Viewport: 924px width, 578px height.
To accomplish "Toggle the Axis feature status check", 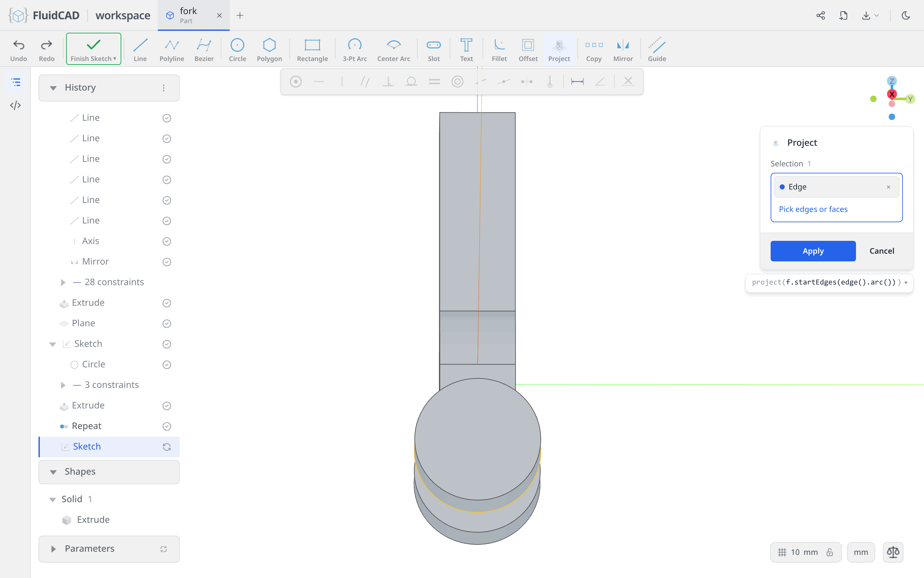I will 167,241.
